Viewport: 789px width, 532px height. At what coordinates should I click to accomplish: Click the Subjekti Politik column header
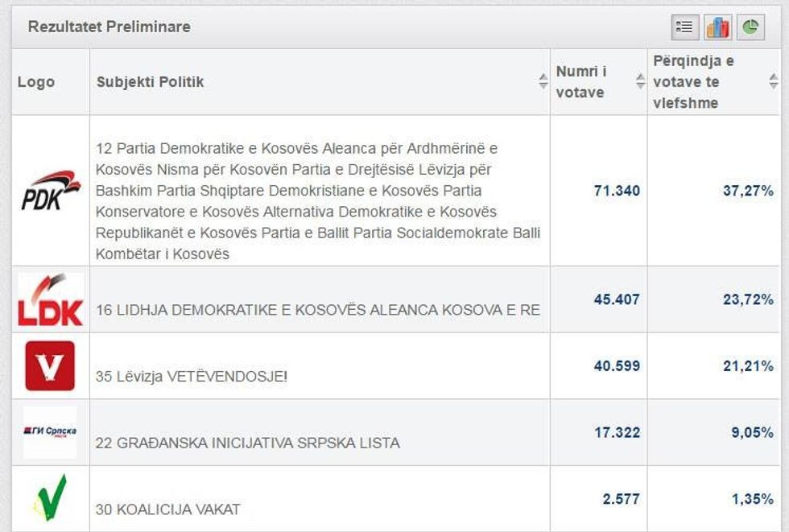click(151, 82)
